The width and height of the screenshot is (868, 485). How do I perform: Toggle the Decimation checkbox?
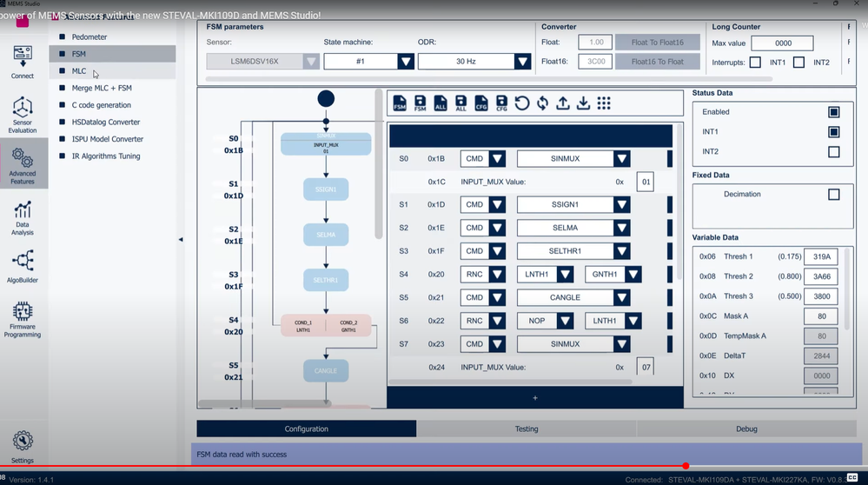click(833, 195)
